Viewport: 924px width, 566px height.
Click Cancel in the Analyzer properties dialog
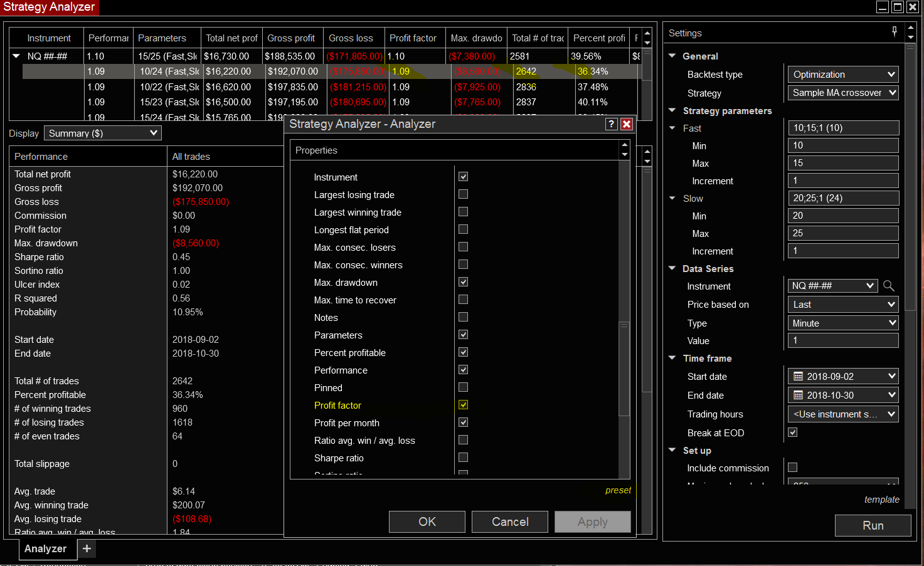[x=510, y=521]
